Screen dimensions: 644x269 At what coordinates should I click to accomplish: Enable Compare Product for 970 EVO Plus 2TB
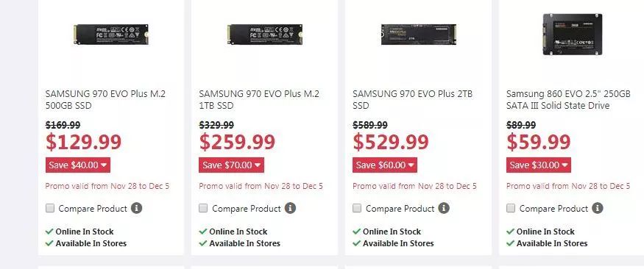point(357,208)
